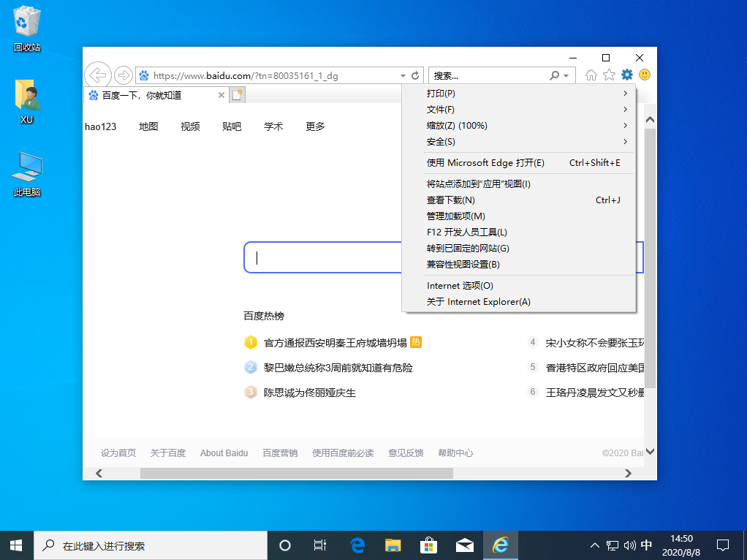Image resolution: width=747 pixels, height=560 pixels.
Task: Click the 设为首页 link at bottom
Action: click(x=118, y=453)
